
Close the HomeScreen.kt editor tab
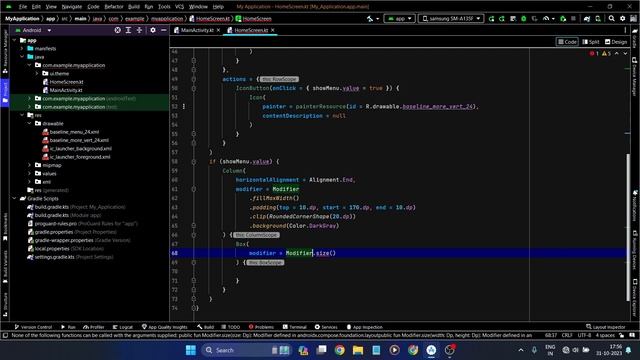pyautogui.click(x=273, y=30)
